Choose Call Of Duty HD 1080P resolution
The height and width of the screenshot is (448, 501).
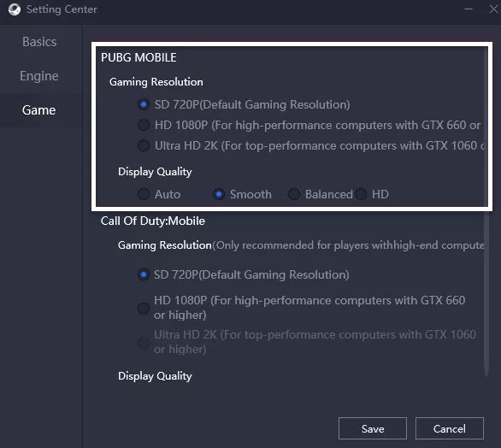click(x=144, y=309)
